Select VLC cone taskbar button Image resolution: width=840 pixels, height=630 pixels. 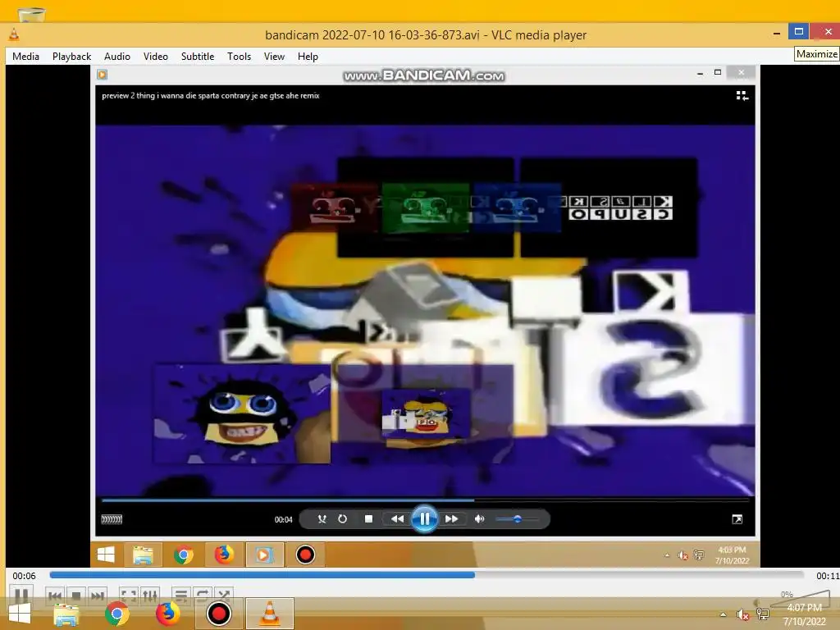coord(270,614)
